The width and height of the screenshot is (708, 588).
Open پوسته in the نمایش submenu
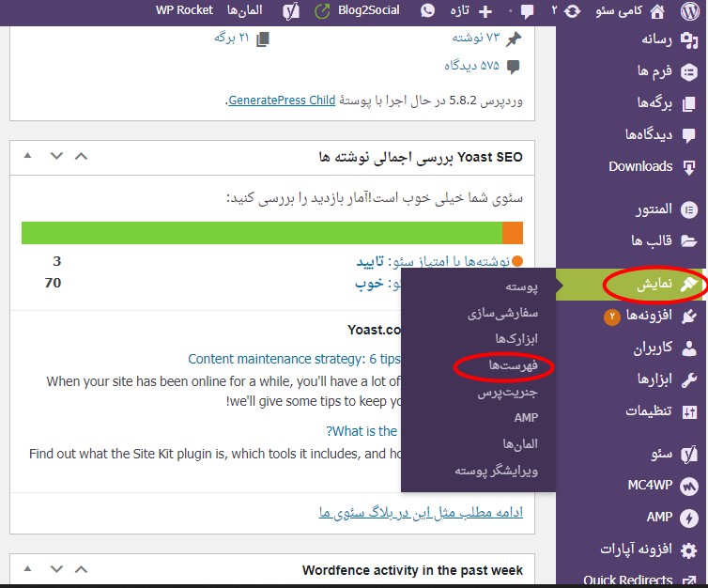[x=521, y=286]
